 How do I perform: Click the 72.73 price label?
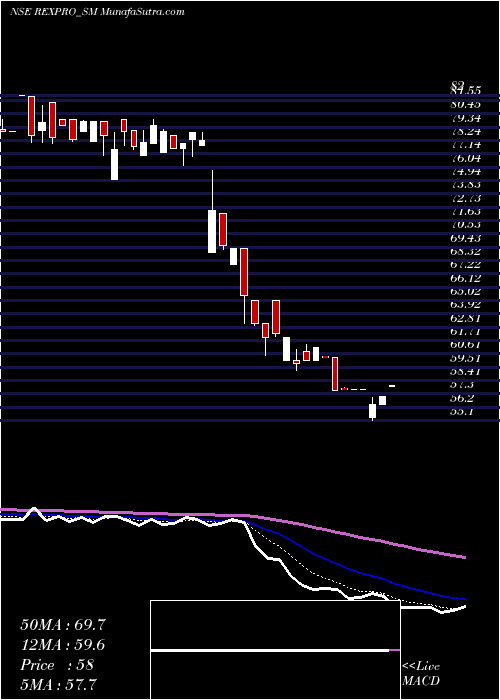click(x=466, y=198)
